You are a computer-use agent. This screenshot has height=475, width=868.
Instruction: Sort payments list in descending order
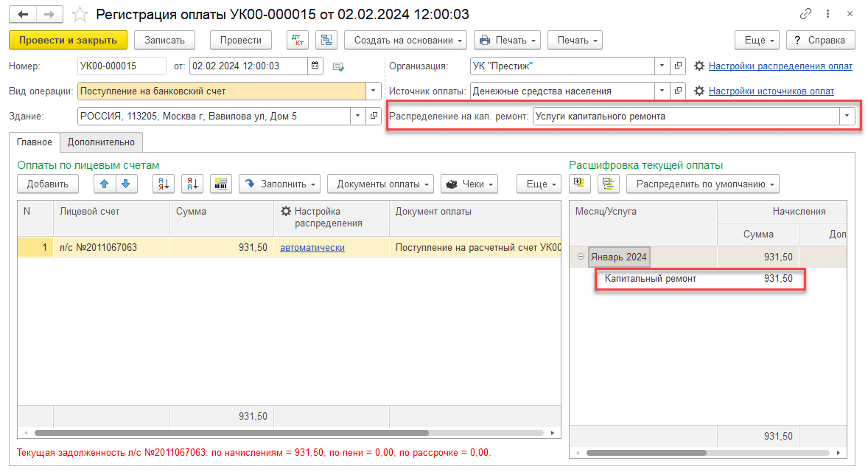coord(193,184)
